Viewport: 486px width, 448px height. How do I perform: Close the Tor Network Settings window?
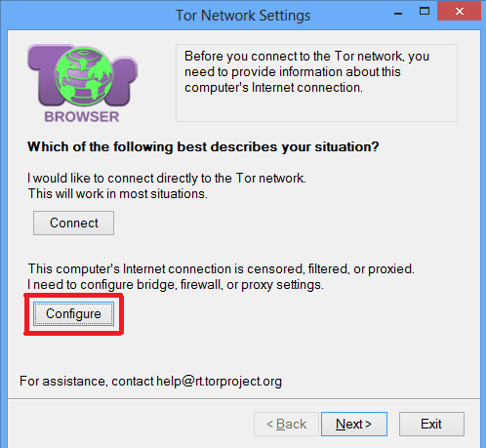[459, 12]
